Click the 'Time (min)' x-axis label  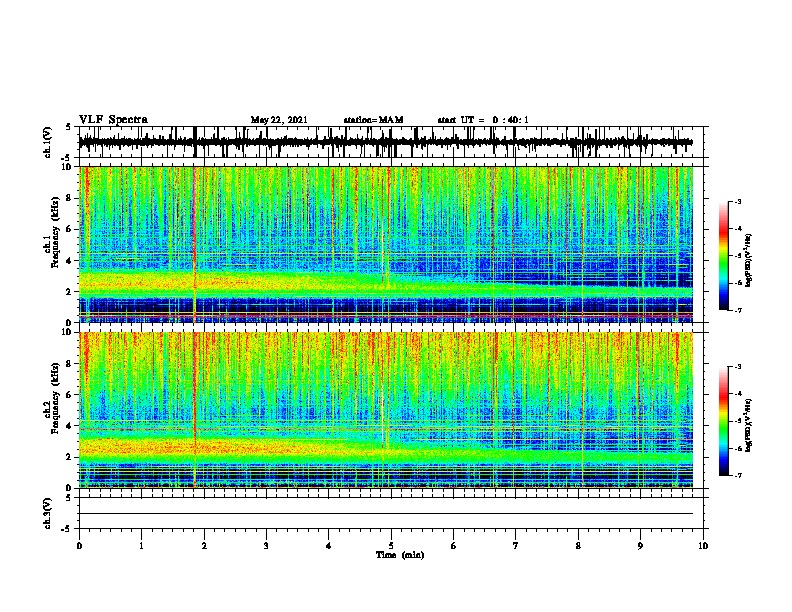pyautogui.click(x=400, y=555)
